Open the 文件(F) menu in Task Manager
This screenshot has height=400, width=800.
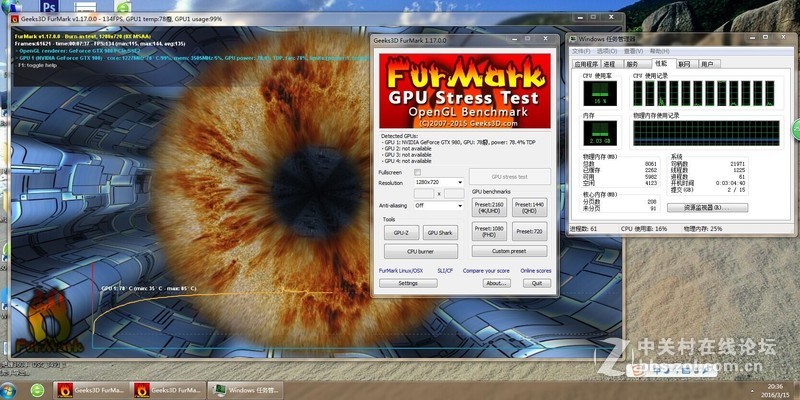581,51
